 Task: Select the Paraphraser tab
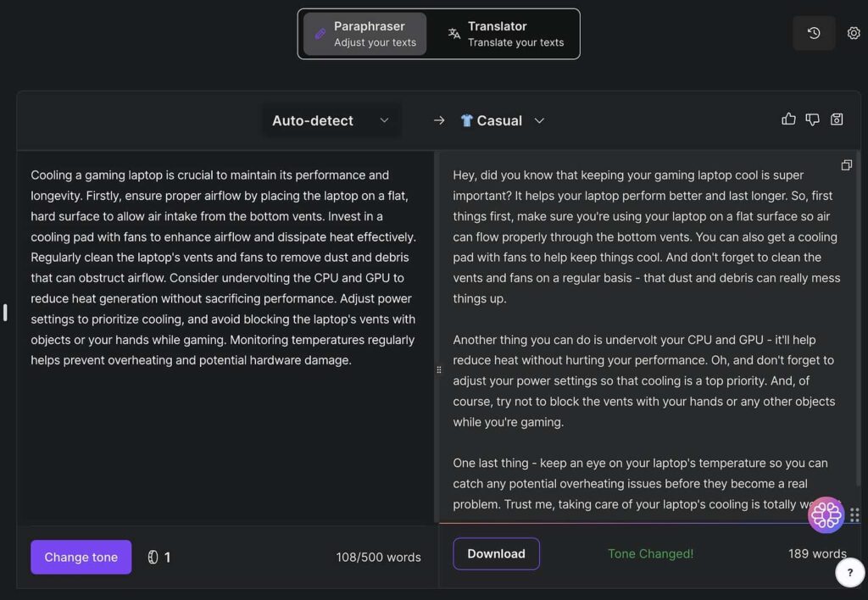tap(364, 34)
